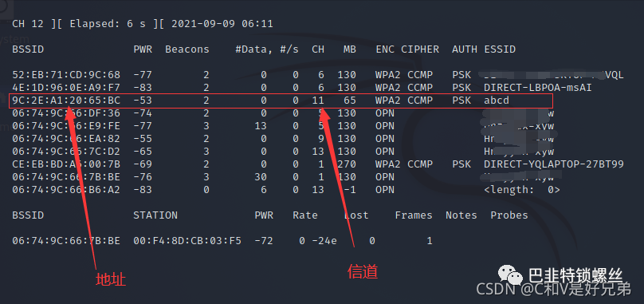Select the DIRECT-YQLAPTOP-27BT99 network name
This screenshot has height=304, width=644.
point(554,164)
